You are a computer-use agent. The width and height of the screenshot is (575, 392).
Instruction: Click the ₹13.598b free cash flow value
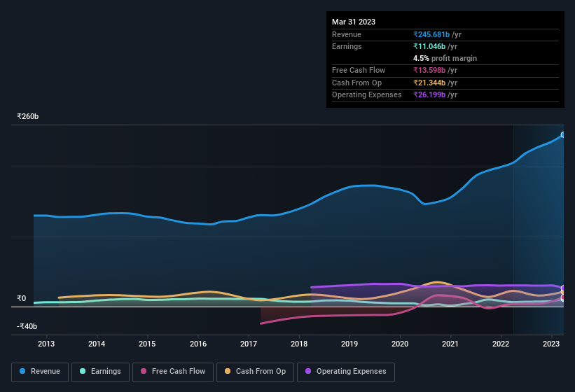tap(429, 70)
